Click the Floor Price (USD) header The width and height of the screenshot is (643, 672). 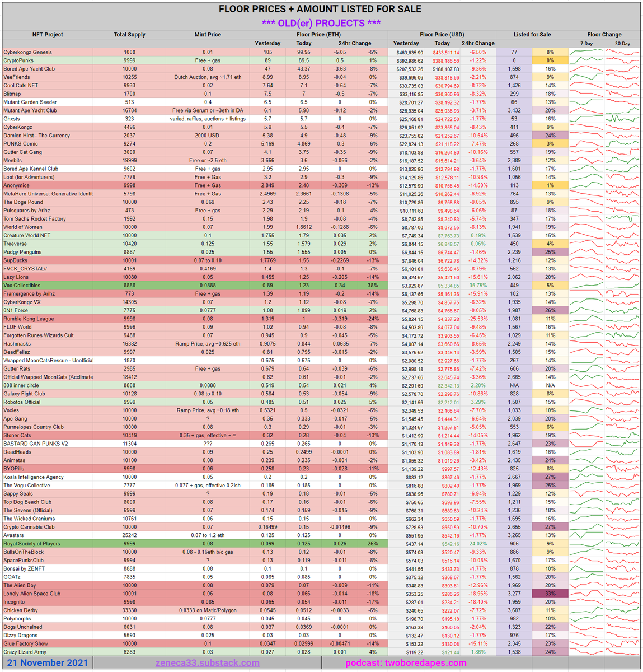tap(442, 35)
